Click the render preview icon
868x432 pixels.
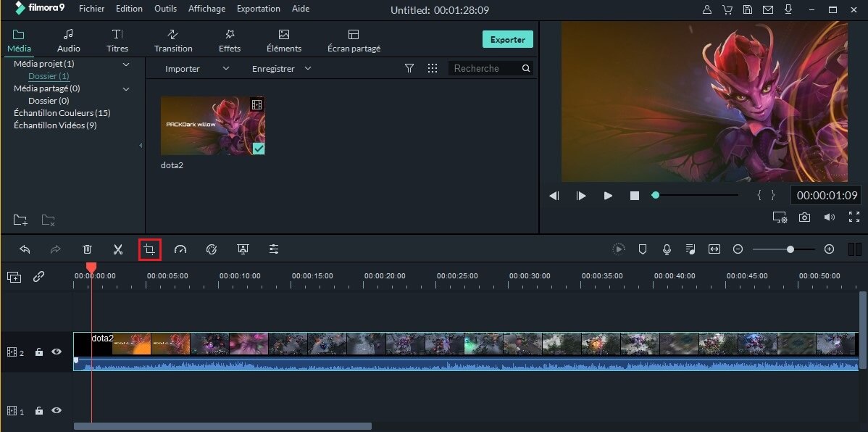point(618,249)
